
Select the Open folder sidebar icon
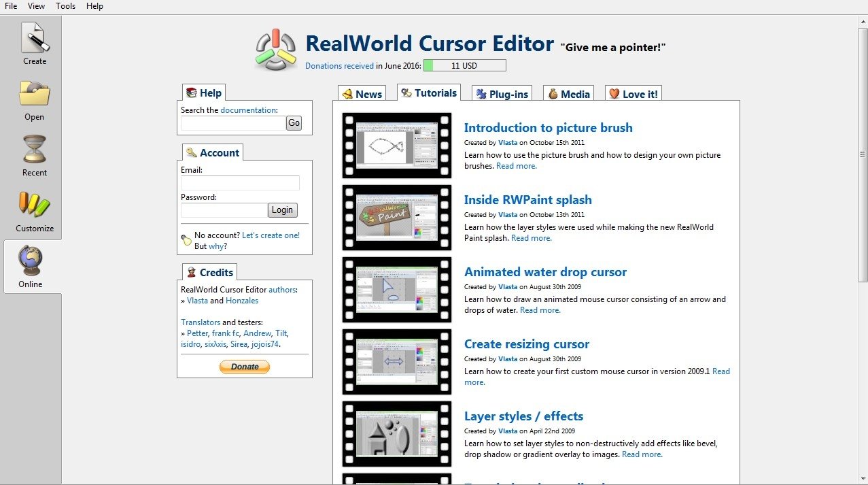pyautogui.click(x=34, y=94)
